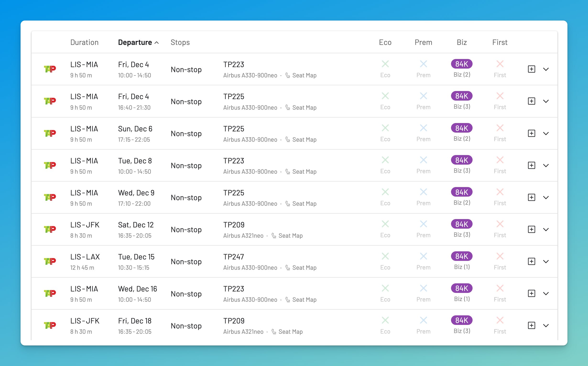Click the plus icon on TP223 Dec 4 row
This screenshot has height=366, width=588.
[531, 69]
